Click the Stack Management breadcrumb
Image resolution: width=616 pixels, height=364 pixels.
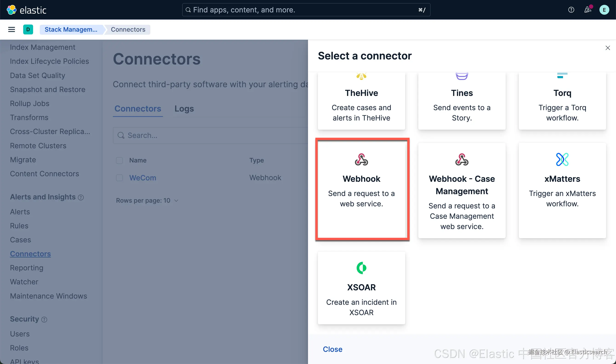tap(71, 30)
